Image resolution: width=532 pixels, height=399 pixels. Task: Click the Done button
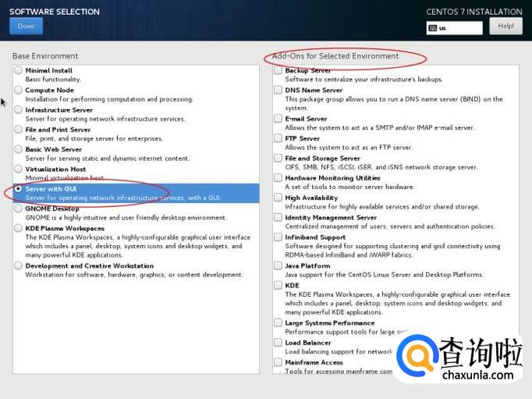pyautogui.click(x=26, y=26)
